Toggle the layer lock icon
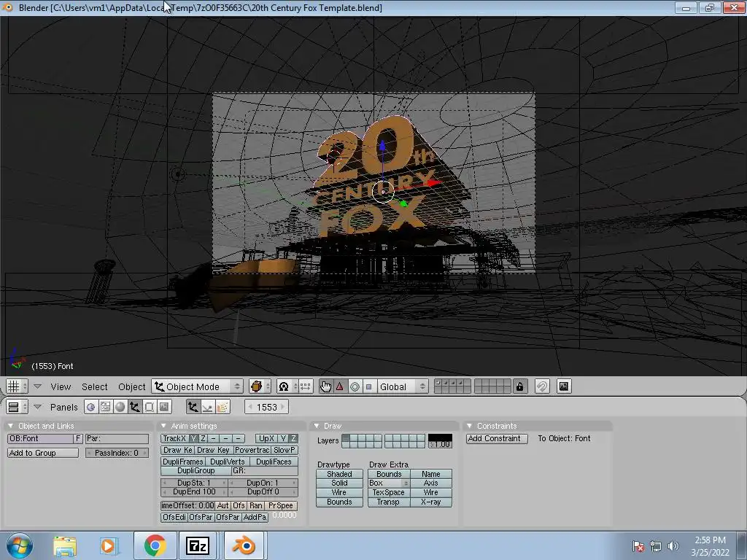The image size is (747, 560). point(519,386)
